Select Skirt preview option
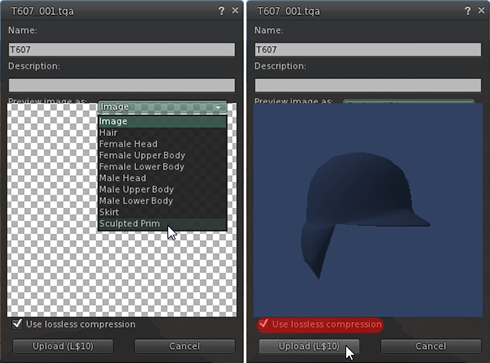 pos(162,212)
